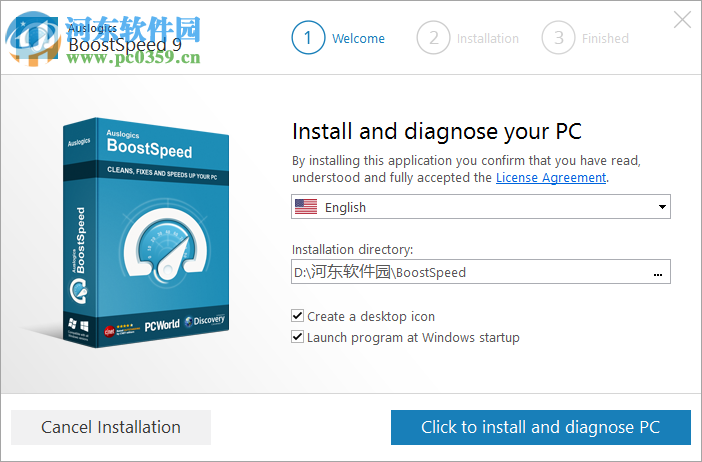This screenshot has height=462, width=702.
Task: Select step 1 Welcome
Action: click(x=338, y=38)
